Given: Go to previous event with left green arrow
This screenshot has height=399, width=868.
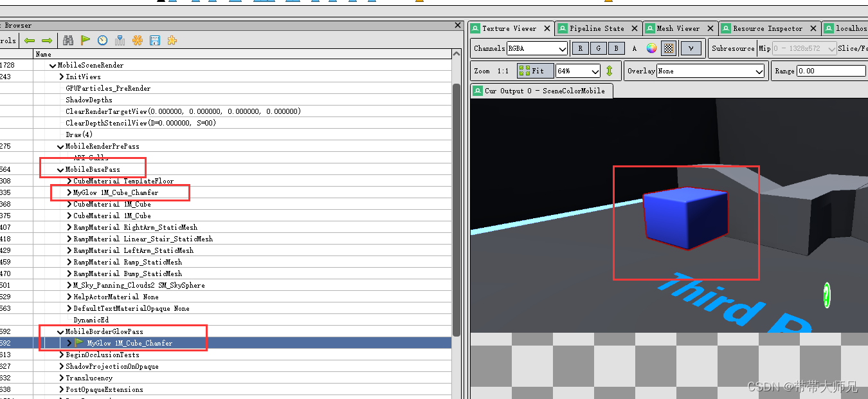Looking at the screenshot, I should tap(29, 41).
